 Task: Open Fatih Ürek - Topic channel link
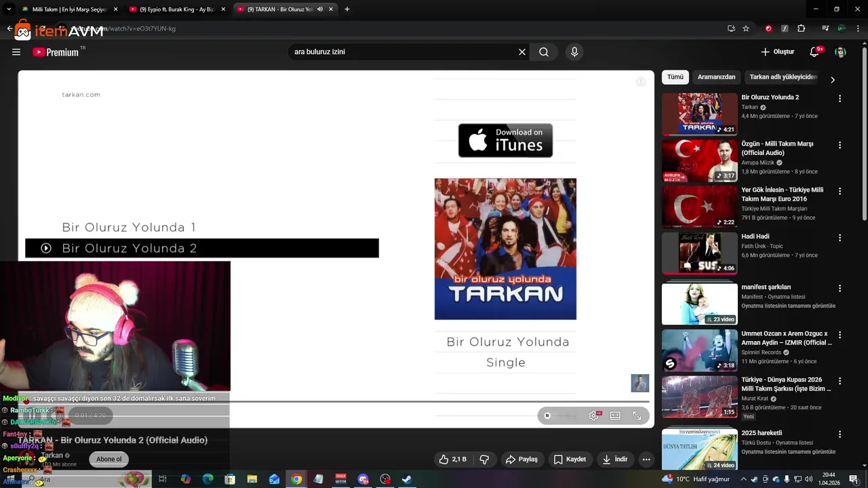pyautogui.click(x=762, y=246)
